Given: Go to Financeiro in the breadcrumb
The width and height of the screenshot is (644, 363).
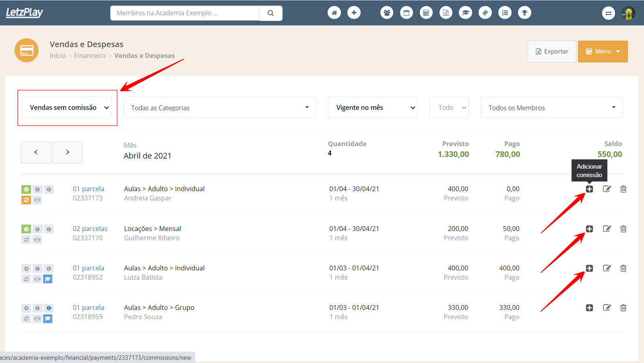Looking at the screenshot, I should tap(90, 56).
